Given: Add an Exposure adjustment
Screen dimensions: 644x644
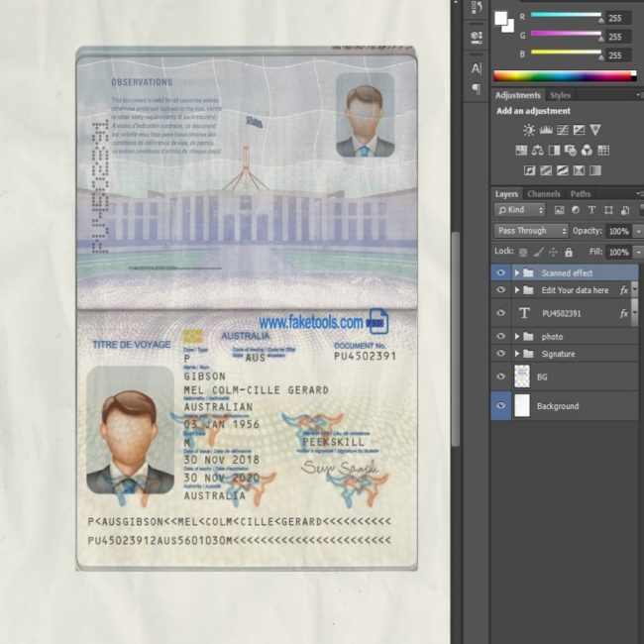Looking at the screenshot, I should [579, 130].
